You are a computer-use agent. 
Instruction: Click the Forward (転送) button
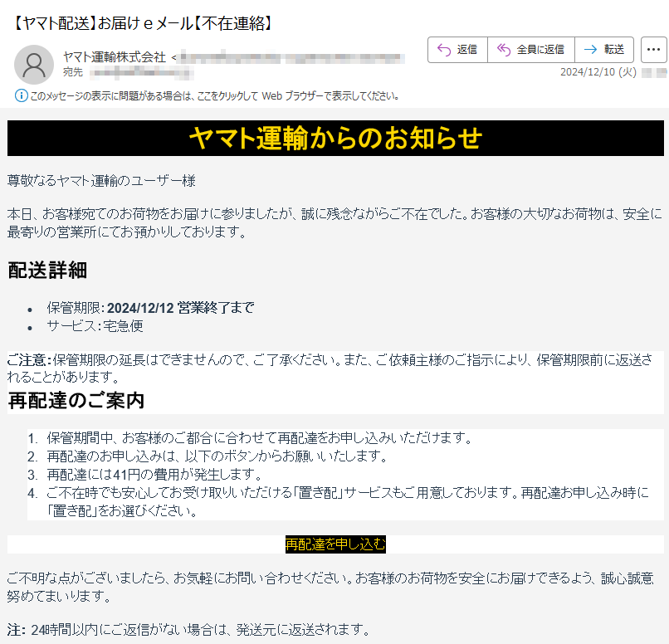tap(604, 50)
